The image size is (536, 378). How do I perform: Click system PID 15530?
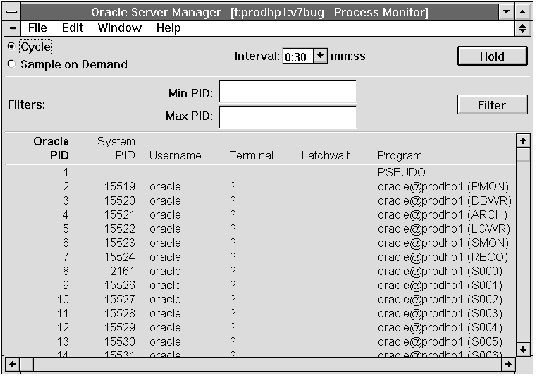(120, 341)
